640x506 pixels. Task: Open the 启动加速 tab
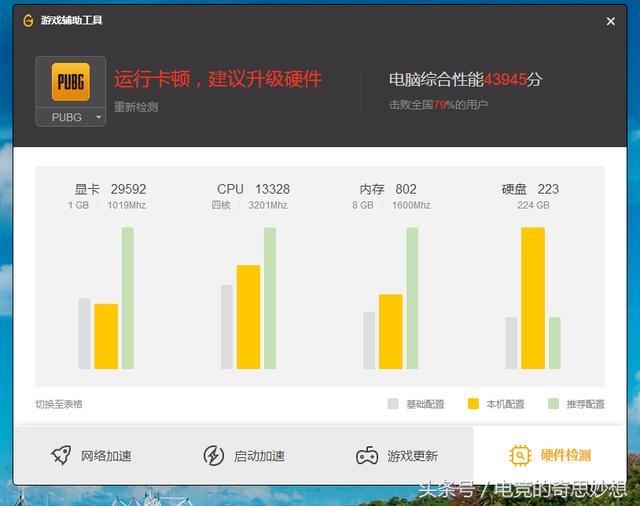pyautogui.click(x=244, y=455)
